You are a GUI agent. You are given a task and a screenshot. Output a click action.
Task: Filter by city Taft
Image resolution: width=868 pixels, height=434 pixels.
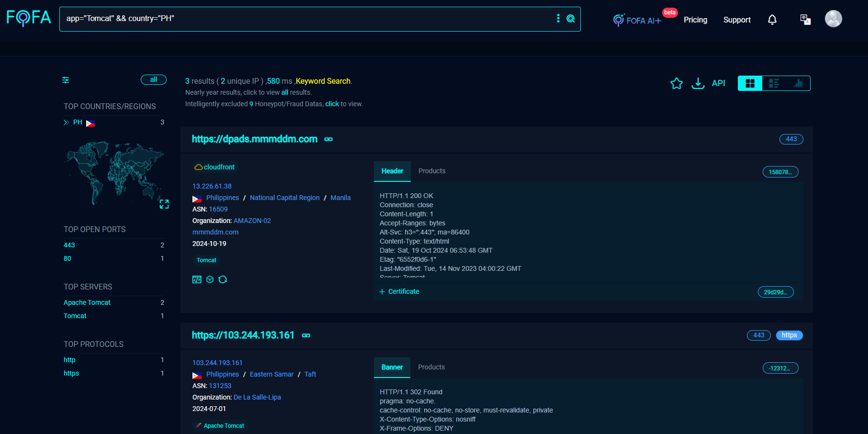coord(310,374)
